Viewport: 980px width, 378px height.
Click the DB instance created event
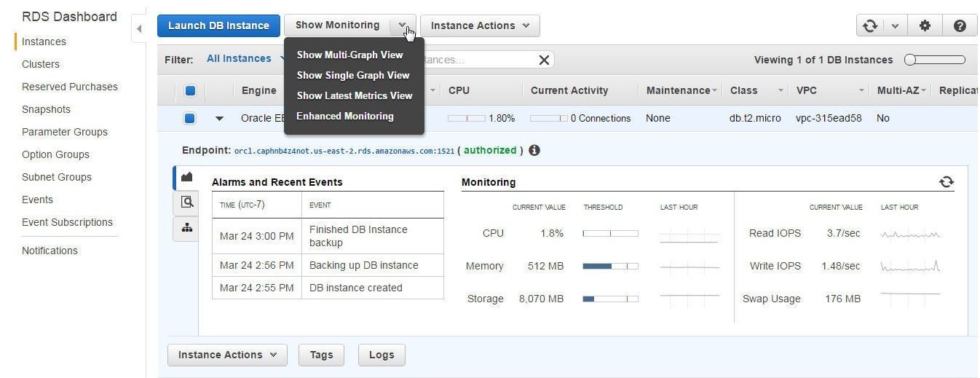pyautogui.click(x=356, y=288)
